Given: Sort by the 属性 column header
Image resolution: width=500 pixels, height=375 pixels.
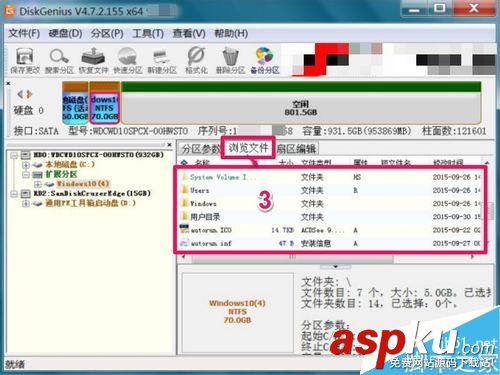Looking at the screenshot, I should point(361,163).
